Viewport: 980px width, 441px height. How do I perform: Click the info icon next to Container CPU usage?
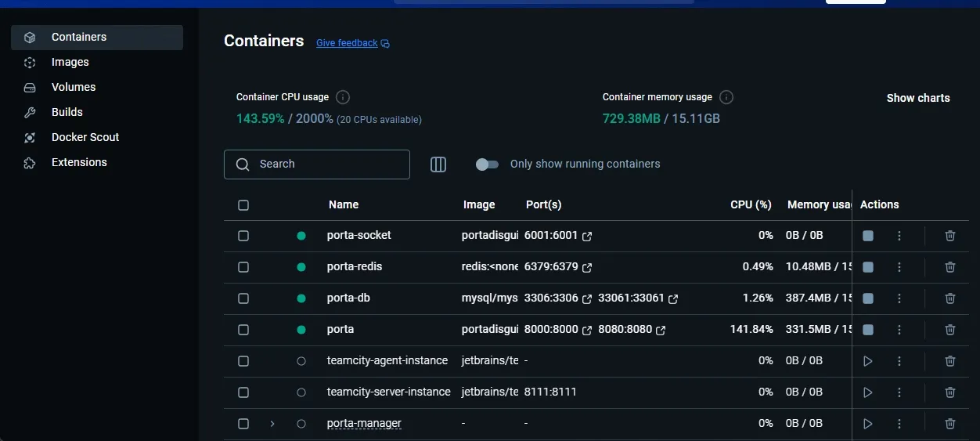coord(343,97)
